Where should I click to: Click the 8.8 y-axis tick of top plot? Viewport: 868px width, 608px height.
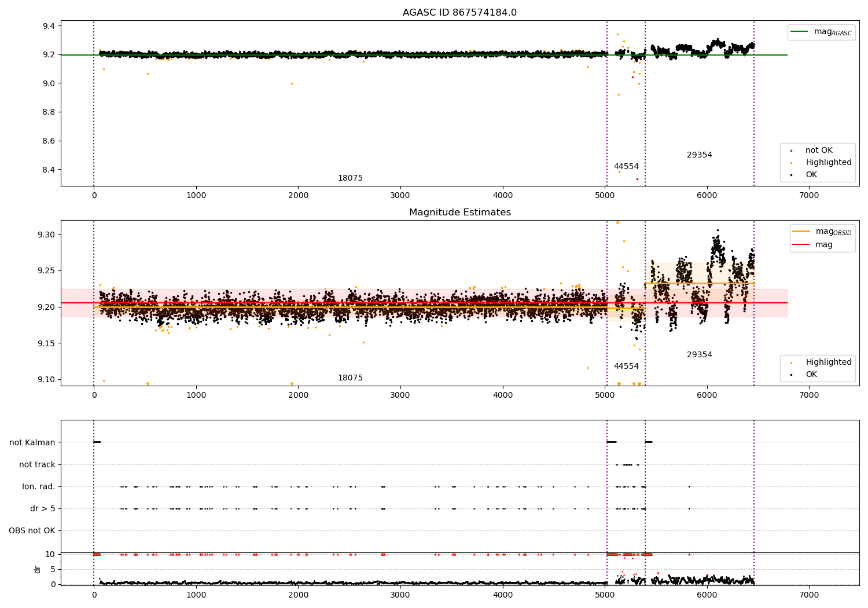48,112
